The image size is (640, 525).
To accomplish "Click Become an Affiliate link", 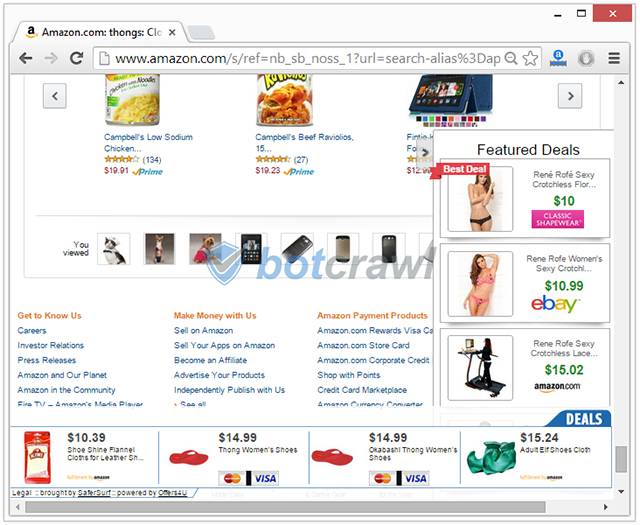I will pos(210,360).
